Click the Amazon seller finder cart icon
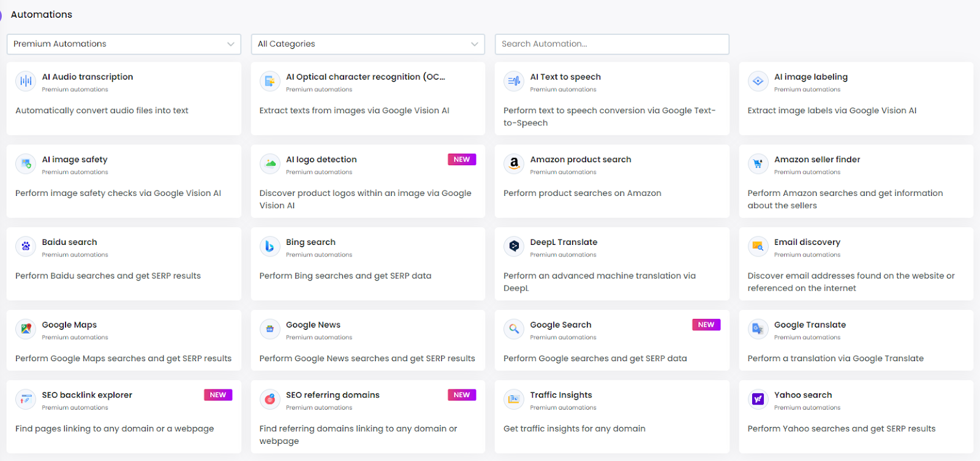 pos(758,163)
